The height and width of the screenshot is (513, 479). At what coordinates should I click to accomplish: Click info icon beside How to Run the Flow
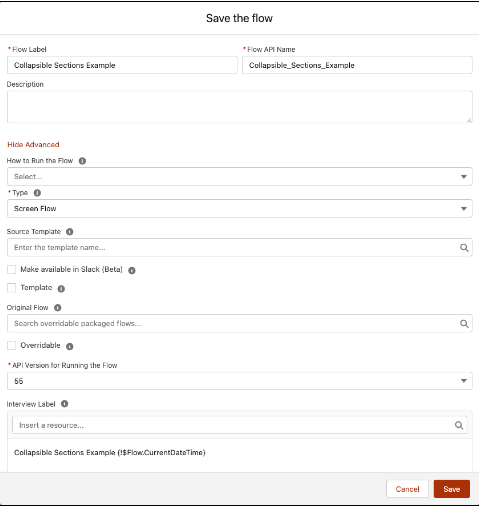coord(82,161)
